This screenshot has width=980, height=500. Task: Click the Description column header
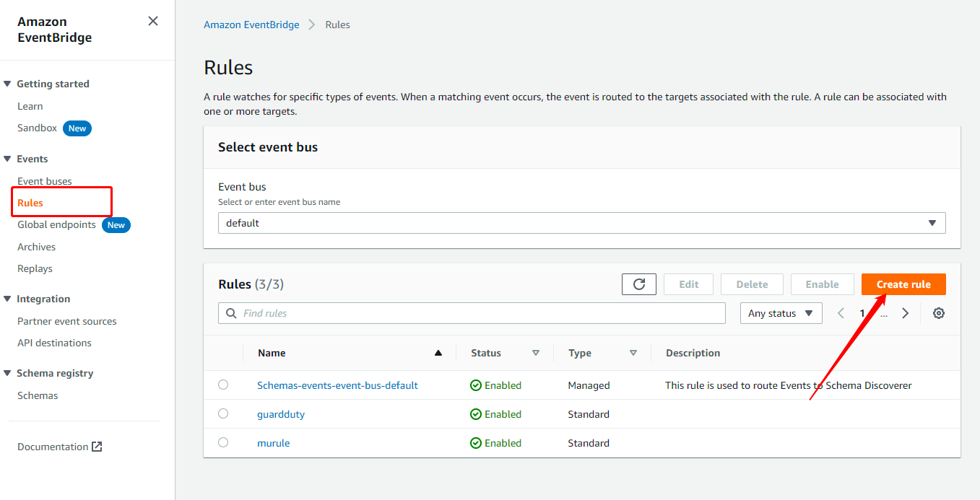(693, 353)
